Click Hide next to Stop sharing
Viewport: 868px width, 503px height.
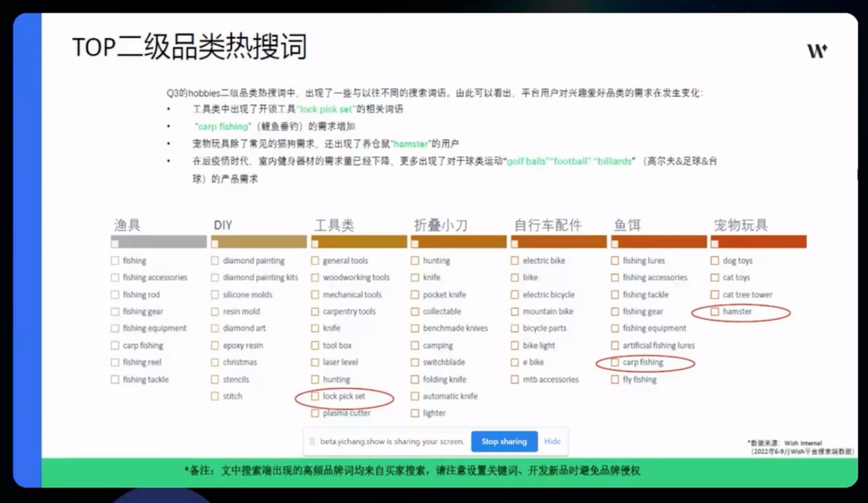point(552,441)
